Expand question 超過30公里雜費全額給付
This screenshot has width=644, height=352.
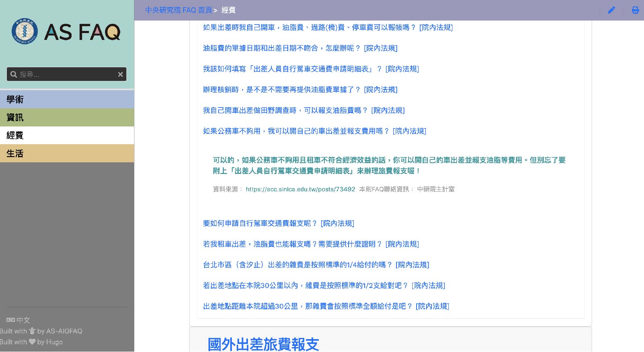pyautogui.click(x=326, y=306)
